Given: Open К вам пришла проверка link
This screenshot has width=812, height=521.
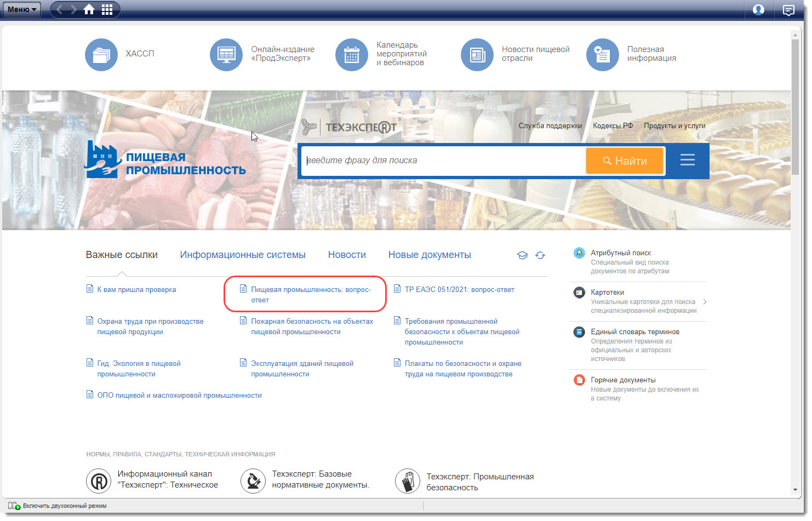Looking at the screenshot, I should click(x=136, y=290).
